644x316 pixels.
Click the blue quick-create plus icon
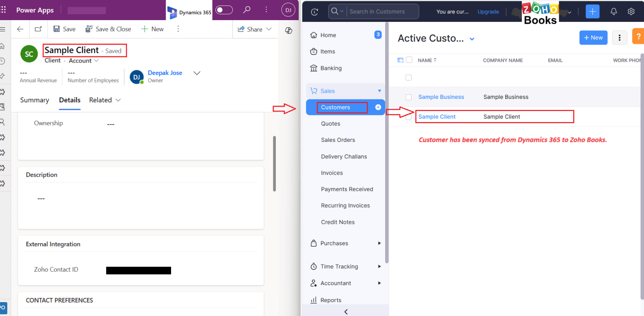592,12
